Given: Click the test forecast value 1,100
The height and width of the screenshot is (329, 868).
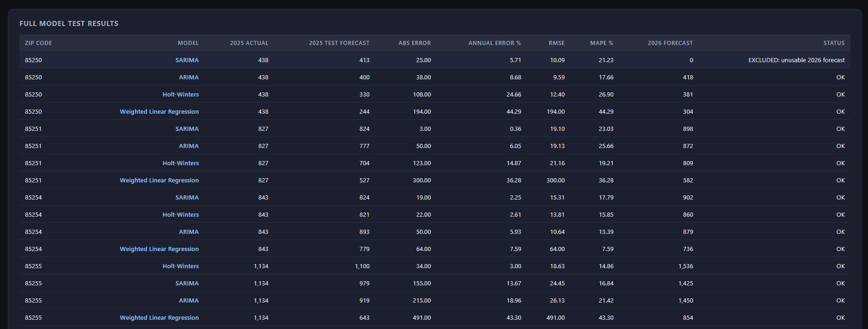Looking at the screenshot, I should 362,266.
